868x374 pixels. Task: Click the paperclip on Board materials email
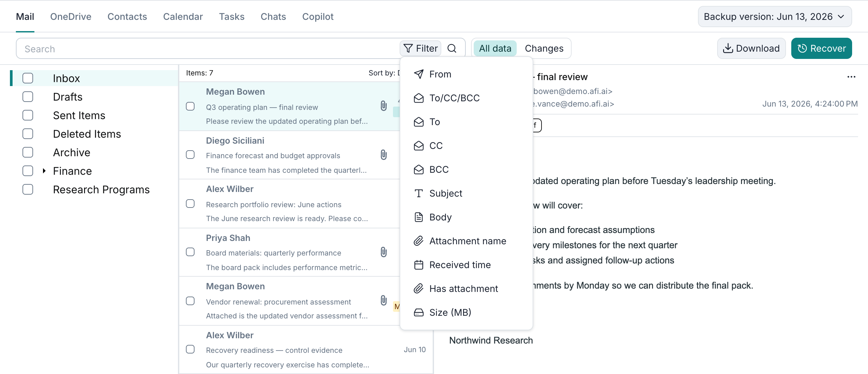(x=383, y=252)
